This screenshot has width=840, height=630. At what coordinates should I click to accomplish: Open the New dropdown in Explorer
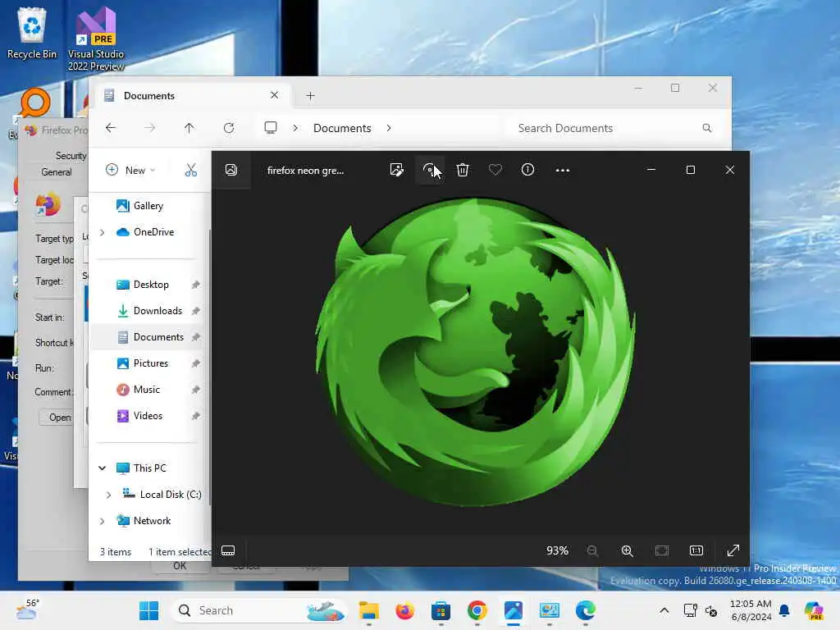[130, 171]
